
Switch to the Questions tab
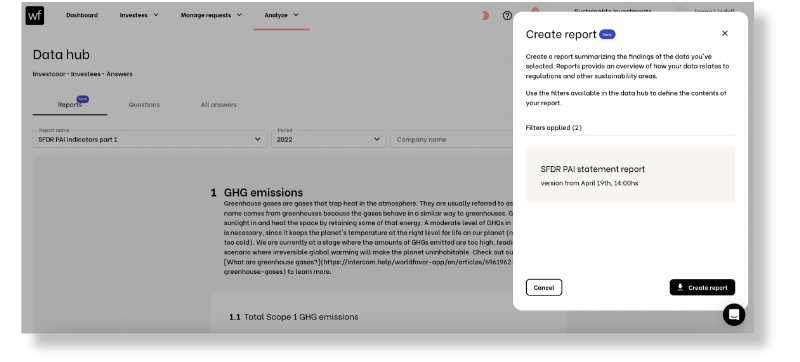(144, 105)
